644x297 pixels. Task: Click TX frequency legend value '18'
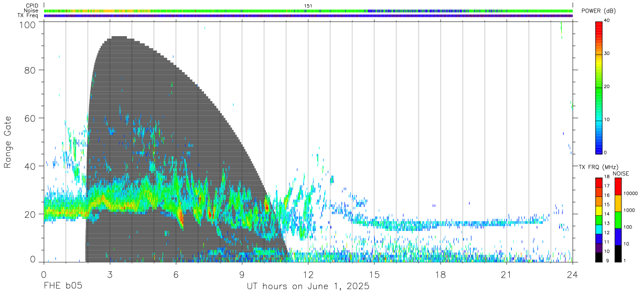(607, 178)
